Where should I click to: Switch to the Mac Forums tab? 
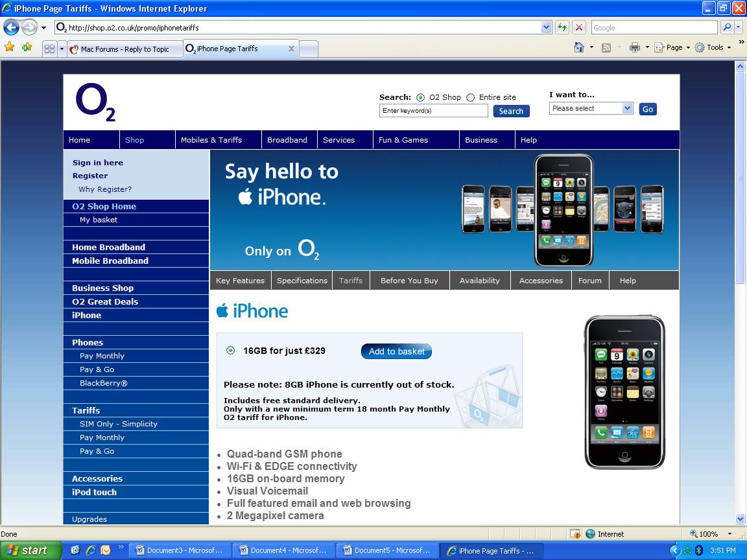[124, 49]
